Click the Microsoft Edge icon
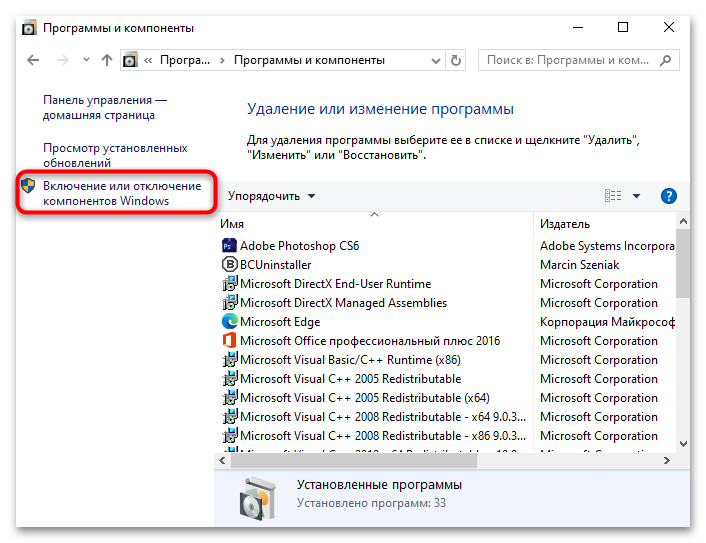The image size is (706, 543). [x=230, y=321]
